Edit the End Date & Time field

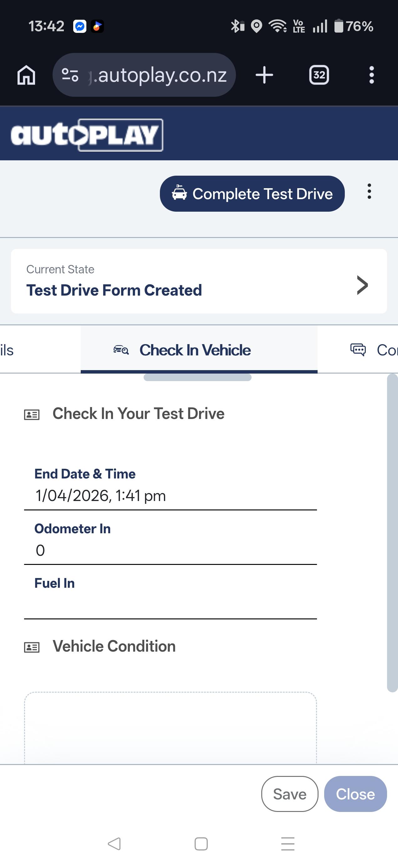point(170,496)
